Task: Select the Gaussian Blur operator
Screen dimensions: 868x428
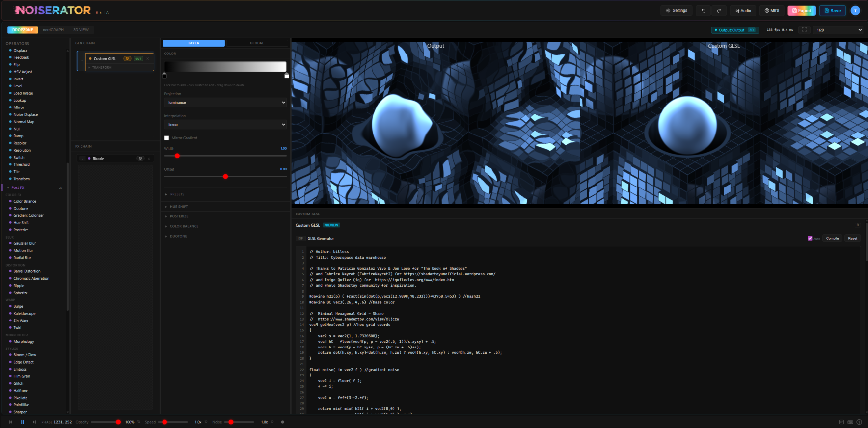Action: tap(25, 243)
